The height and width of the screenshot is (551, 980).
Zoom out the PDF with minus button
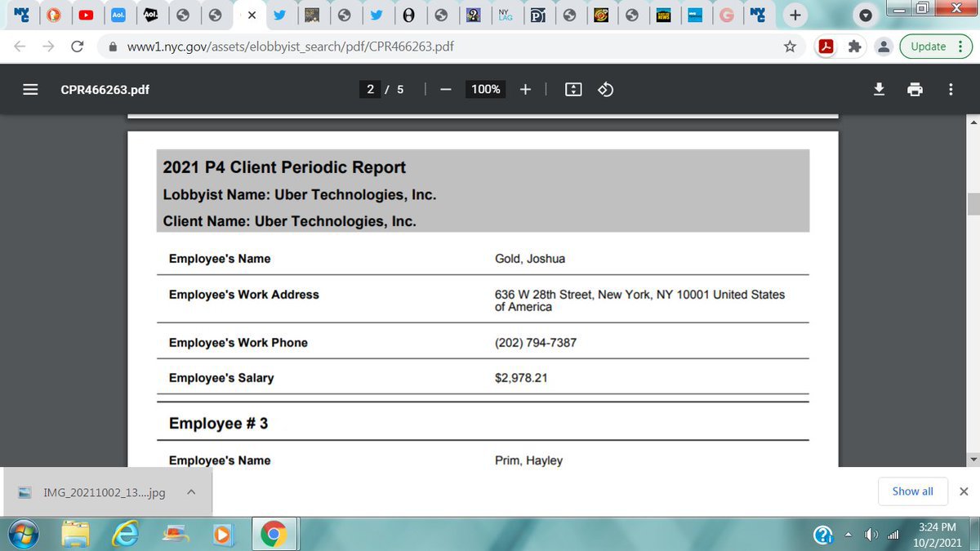pos(446,90)
